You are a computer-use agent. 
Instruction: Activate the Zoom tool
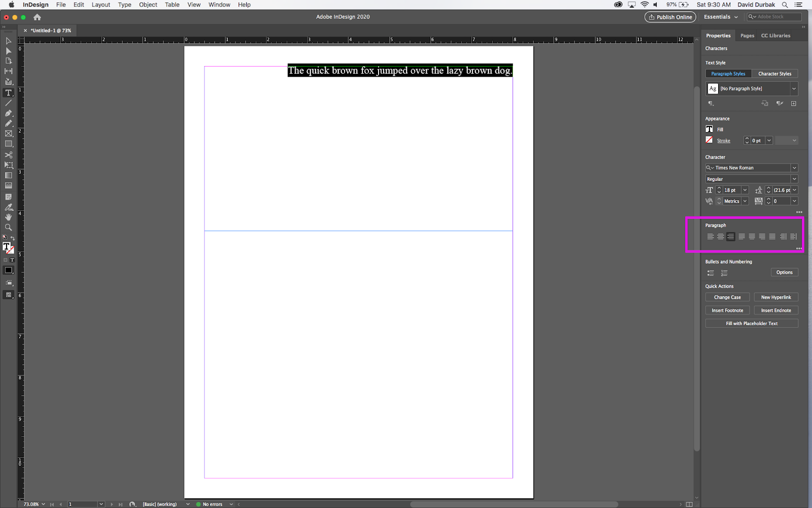tap(8, 228)
